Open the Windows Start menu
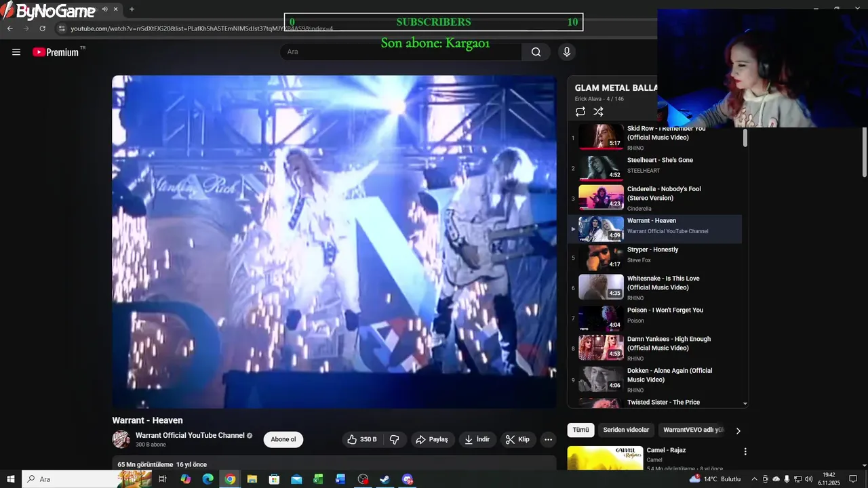868x488 pixels. (x=11, y=479)
